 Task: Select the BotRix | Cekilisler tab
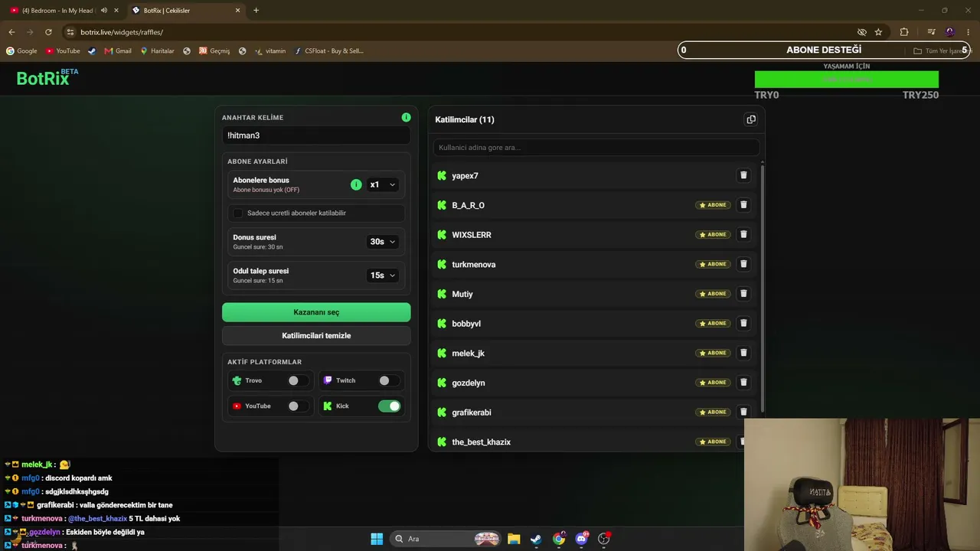click(x=186, y=11)
